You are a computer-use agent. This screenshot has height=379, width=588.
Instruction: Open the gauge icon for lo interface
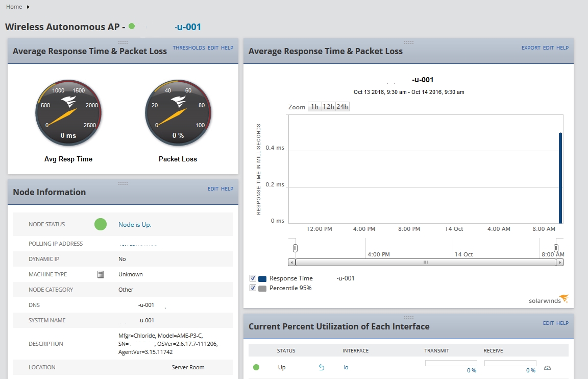coord(548,368)
